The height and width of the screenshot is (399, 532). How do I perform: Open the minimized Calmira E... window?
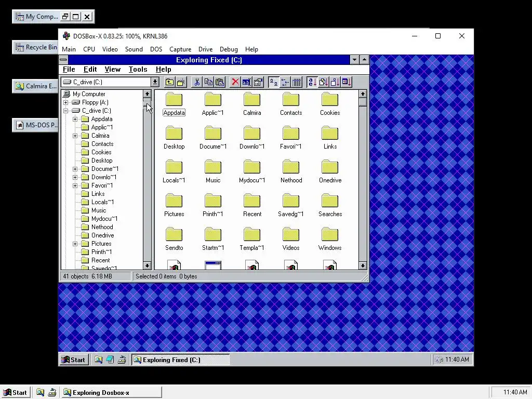click(x=35, y=86)
